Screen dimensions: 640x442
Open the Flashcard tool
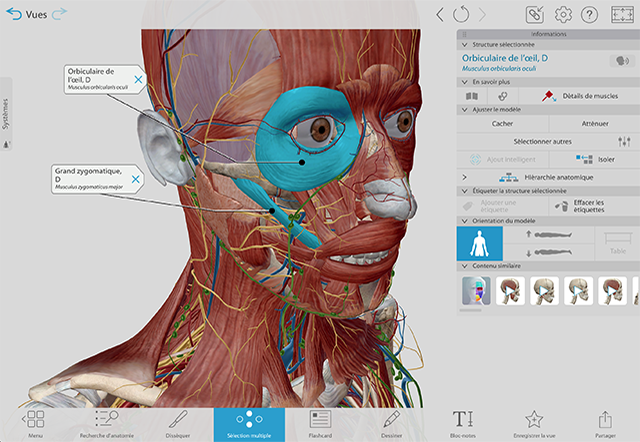[x=320, y=424]
